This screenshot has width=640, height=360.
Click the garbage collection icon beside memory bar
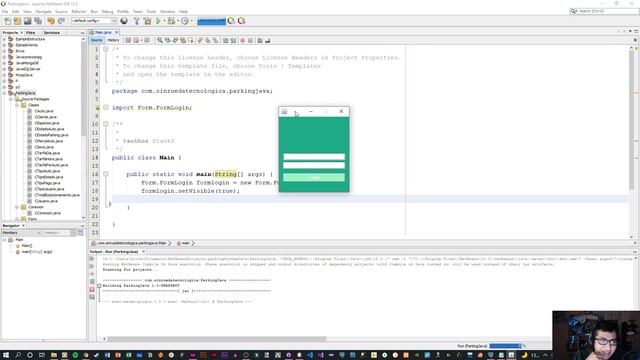coord(231,21)
